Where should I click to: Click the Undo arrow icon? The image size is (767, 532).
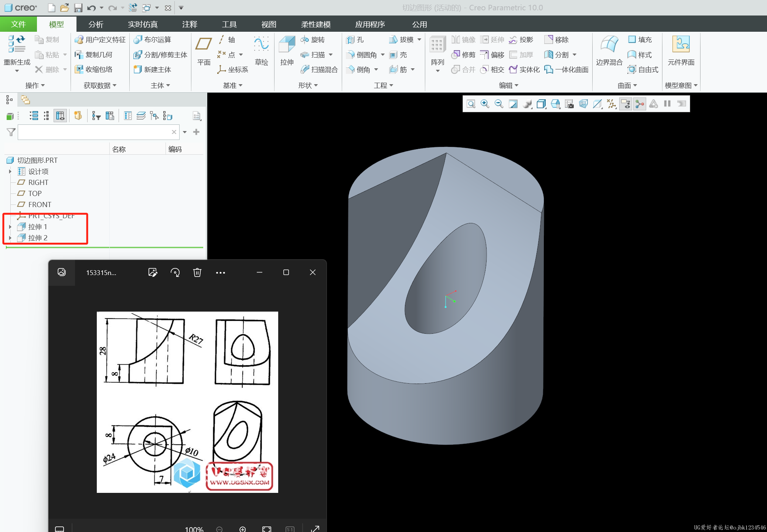click(91, 8)
